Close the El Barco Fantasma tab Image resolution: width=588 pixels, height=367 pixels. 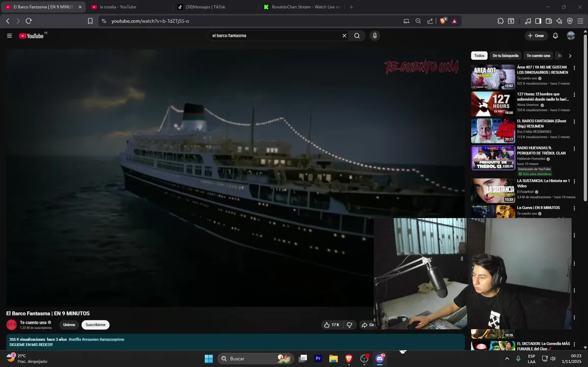[x=80, y=7]
